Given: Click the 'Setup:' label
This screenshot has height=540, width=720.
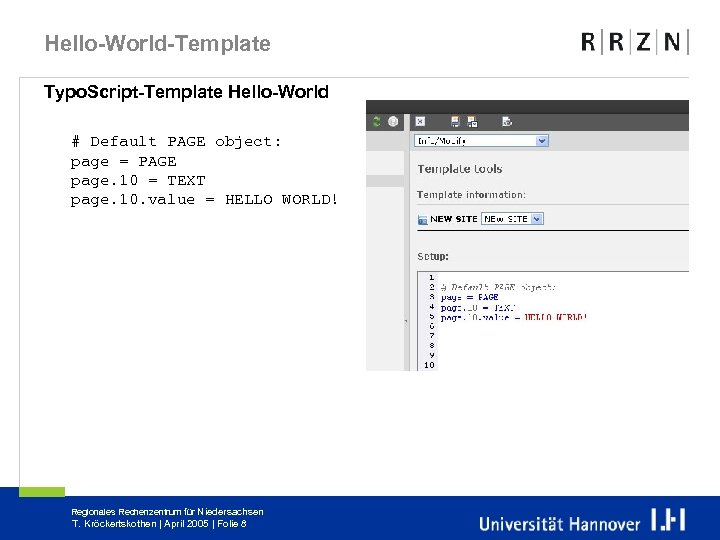Looking at the screenshot, I should coord(433,257).
